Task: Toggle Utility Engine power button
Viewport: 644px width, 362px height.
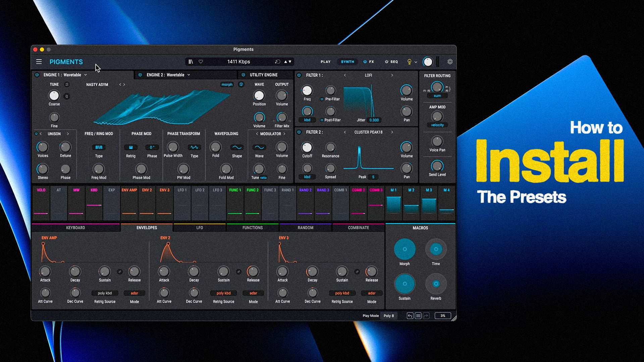Action: point(243,75)
